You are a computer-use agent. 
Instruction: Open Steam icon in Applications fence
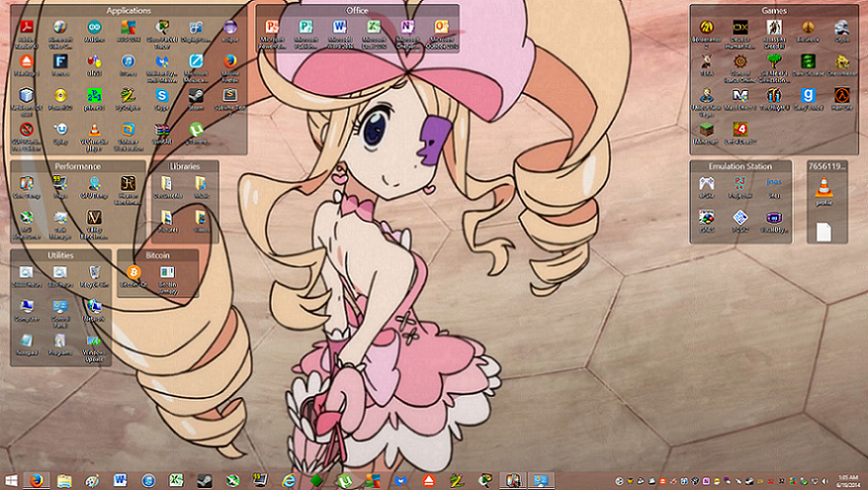pos(196,95)
